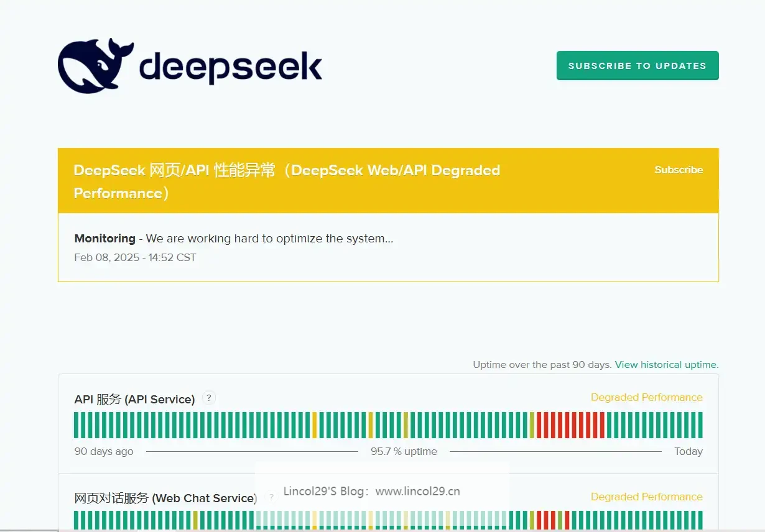Click the Web Chat Service Degraded Performance status label
765x532 pixels.
[646, 497]
